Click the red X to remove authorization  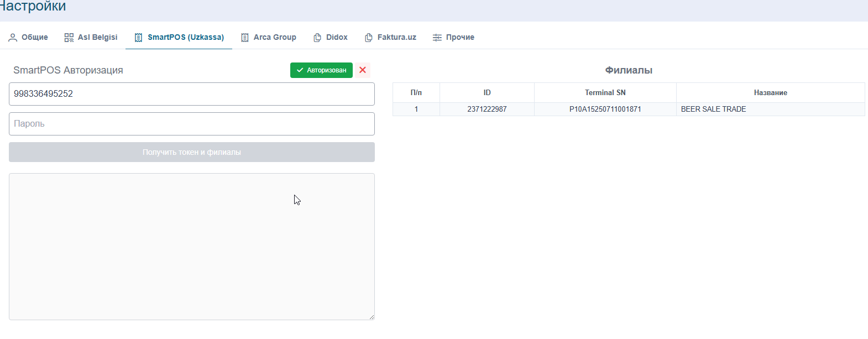pyautogui.click(x=363, y=70)
